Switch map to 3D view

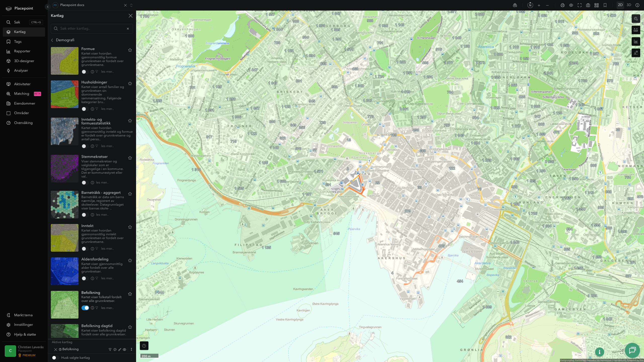pos(629,5)
